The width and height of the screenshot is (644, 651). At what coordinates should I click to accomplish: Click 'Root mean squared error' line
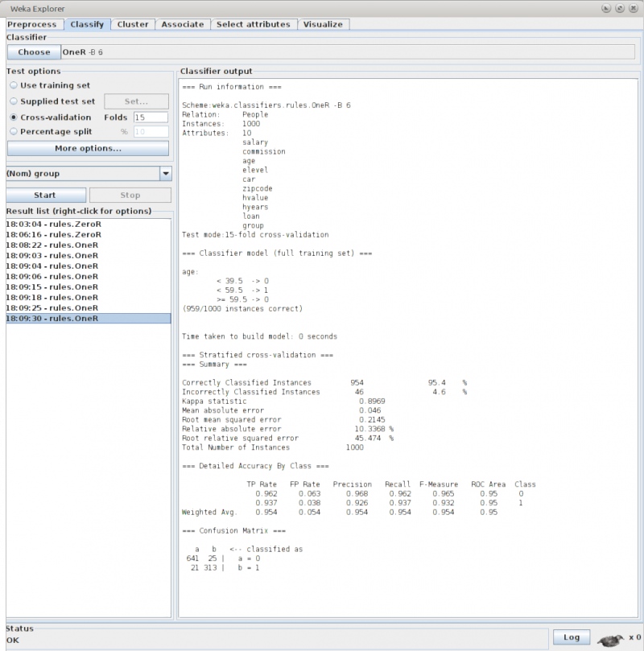pyautogui.click(x=283, y=420)
